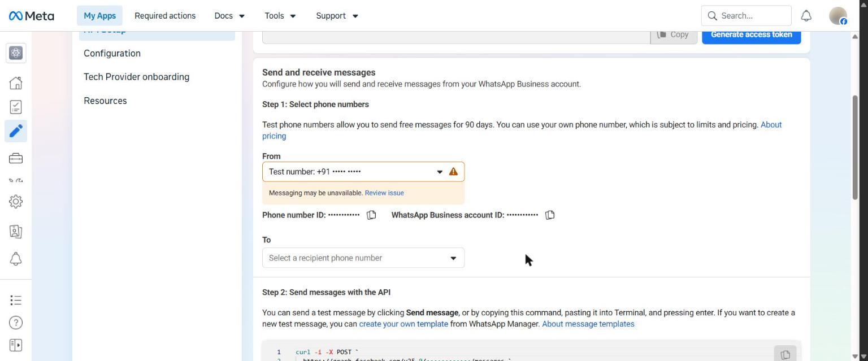Select Configuration in side menu
868x361 pixels.
pos(112,54)
